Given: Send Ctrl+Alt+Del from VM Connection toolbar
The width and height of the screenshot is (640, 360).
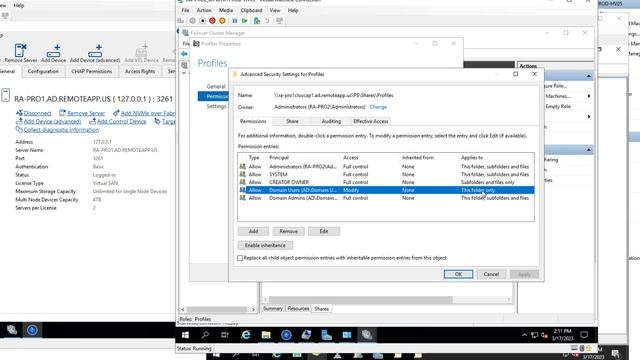Looking at the screenshot, I should pyautogui.click(x=181, y=21).
